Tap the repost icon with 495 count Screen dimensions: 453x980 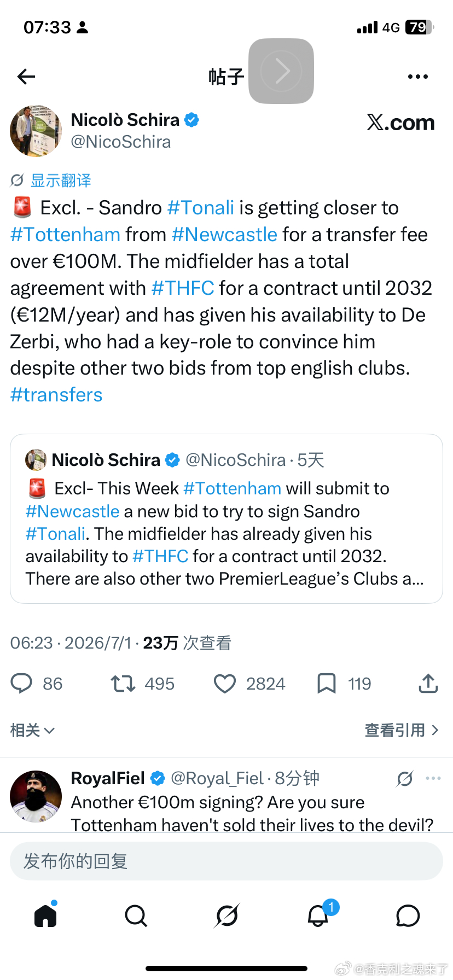123,684
